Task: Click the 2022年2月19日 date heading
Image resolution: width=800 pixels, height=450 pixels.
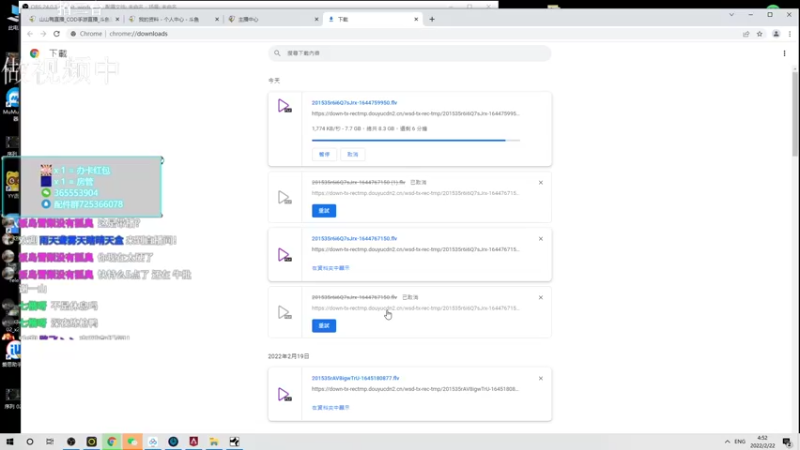Action: point(289,356)
